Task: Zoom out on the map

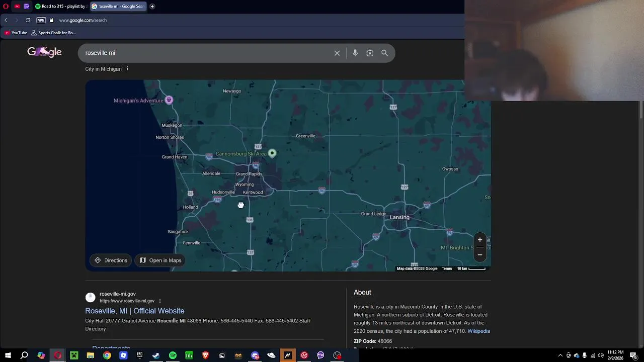Action: (x=480, y=255)
